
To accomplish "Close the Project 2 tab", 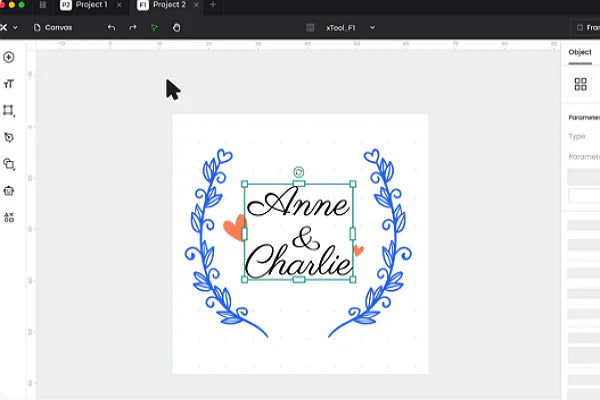I will point(196,5).
